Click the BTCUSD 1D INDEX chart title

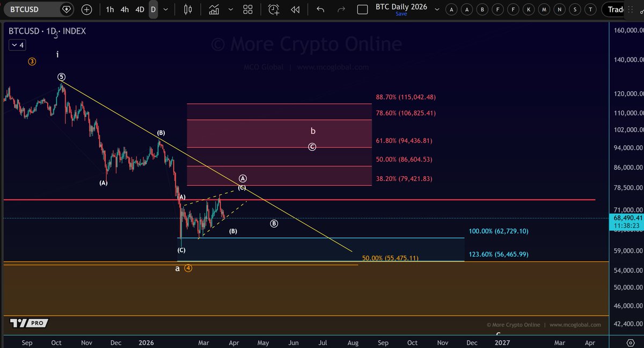pos(47,31)
